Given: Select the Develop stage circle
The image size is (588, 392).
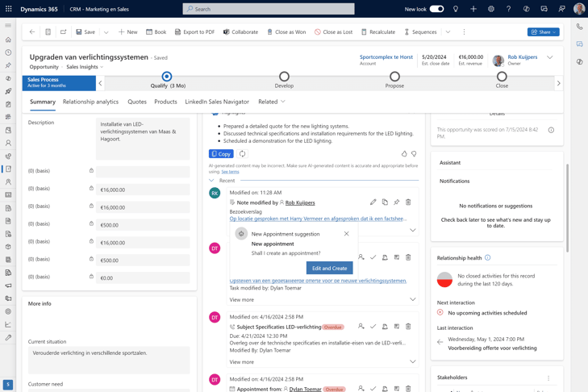Looking at the screenshot, I should [284, 77].
